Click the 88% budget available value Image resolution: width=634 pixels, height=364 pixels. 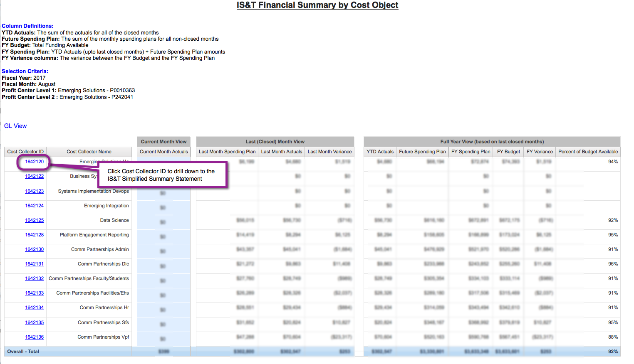(613, 337)
